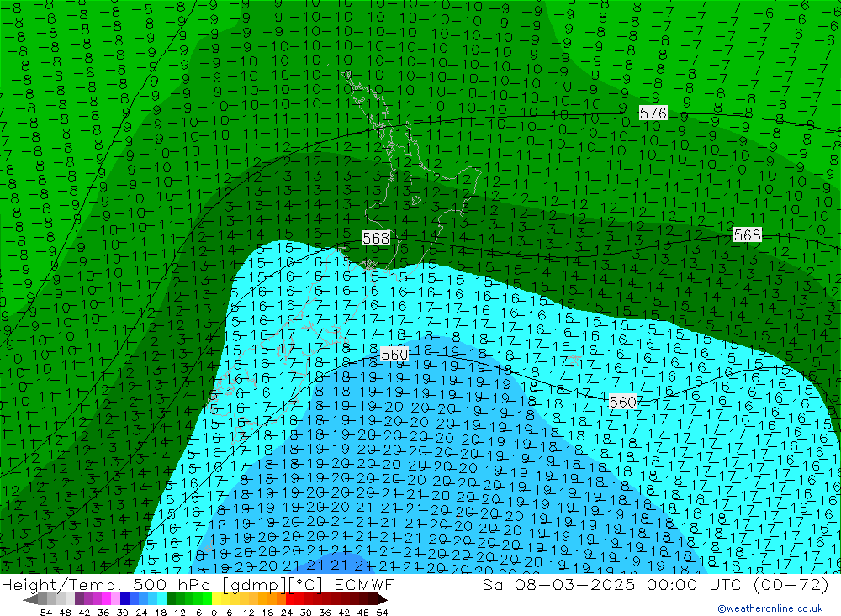Click the magenta swatch in the legend
Viewport: 841px width, 616px height.
pos(106,599)
